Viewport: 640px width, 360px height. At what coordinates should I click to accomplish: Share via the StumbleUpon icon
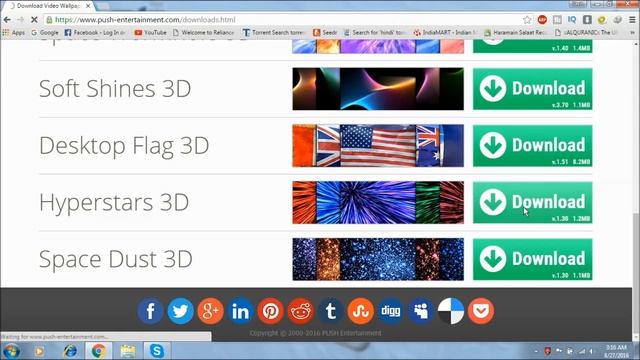pyautogui.click(x=360, y=311)
